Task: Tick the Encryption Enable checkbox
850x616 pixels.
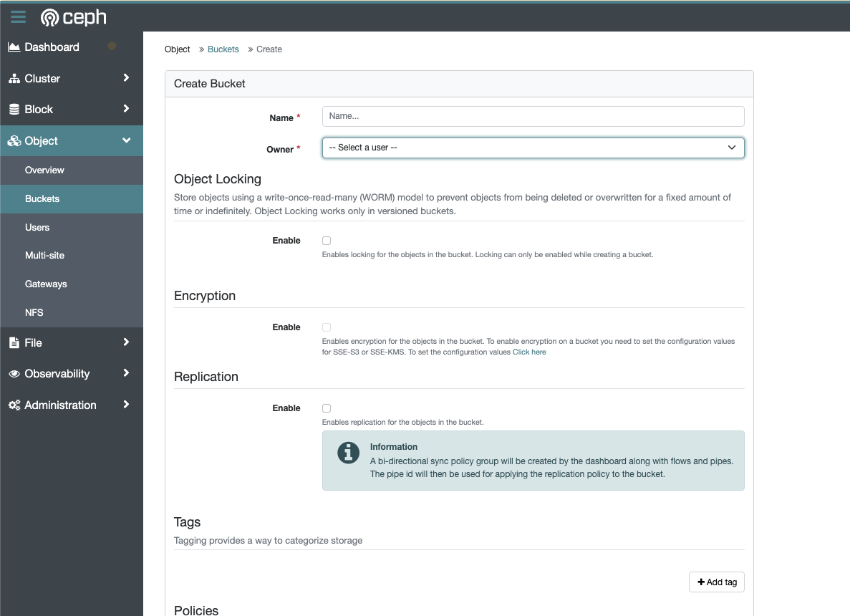Action: (327, 327)
